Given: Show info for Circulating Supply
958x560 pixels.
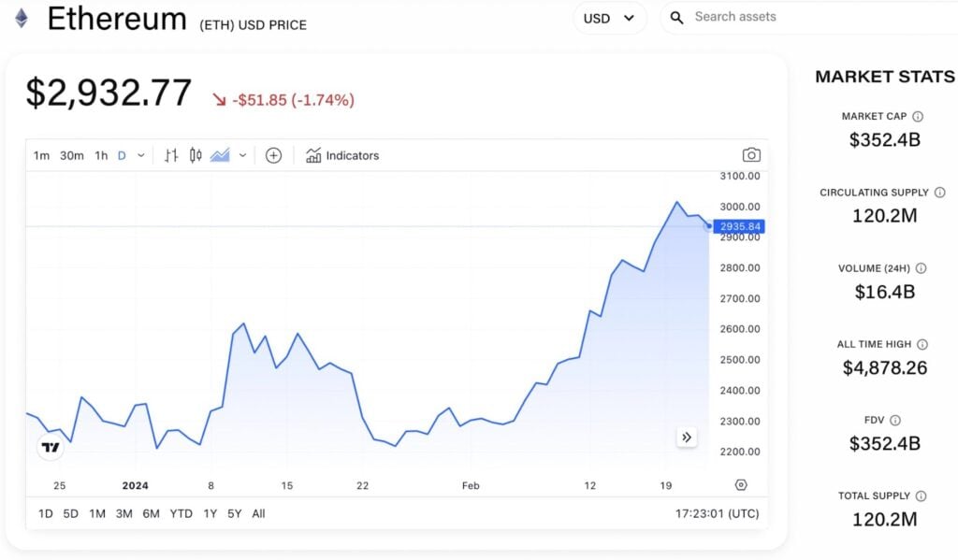Looking at the screenshot, I should pos(939,193).
